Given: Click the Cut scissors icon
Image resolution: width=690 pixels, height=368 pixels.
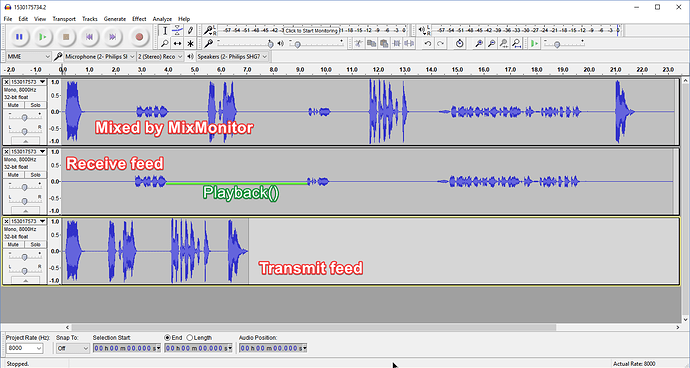Looking at the screenshot, I should [x=359, y=43].
